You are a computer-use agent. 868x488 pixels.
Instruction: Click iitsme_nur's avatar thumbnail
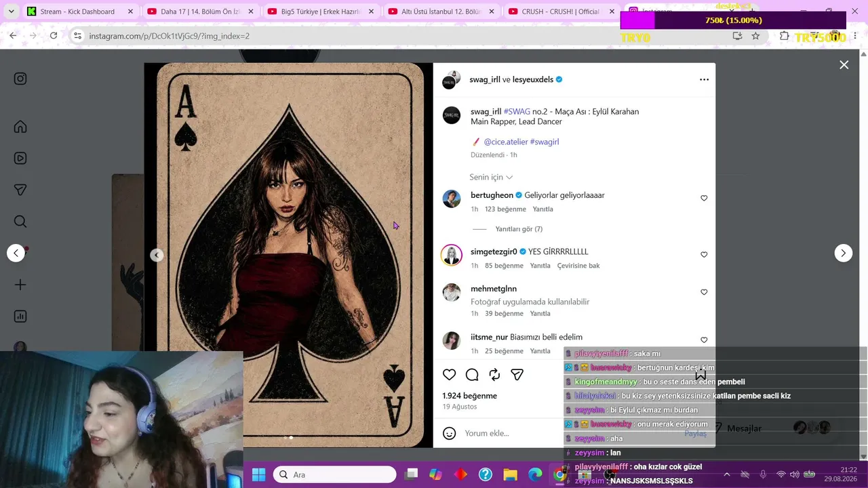click(452, 340)
